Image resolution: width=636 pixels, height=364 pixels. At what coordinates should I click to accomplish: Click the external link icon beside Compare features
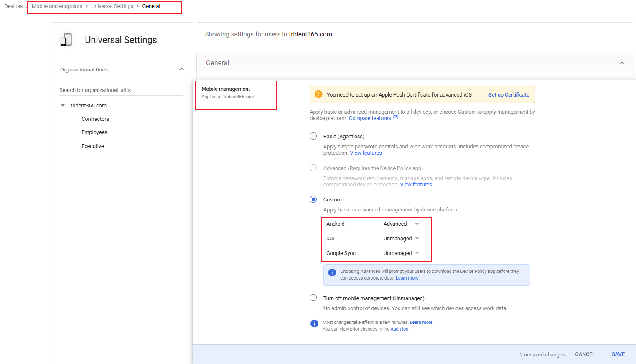click(395, 118)
